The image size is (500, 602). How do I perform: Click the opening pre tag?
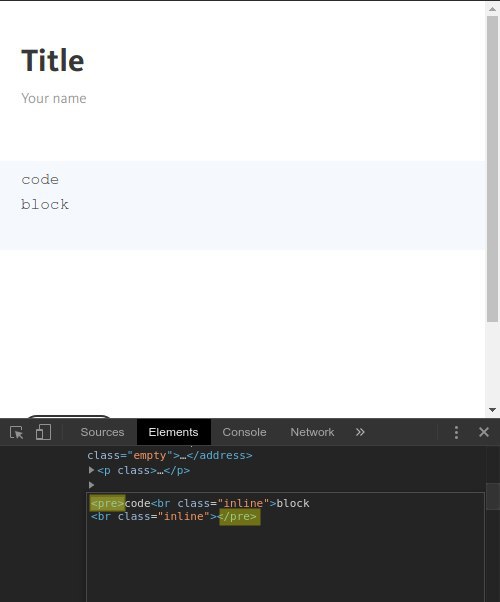click(108, 503)
